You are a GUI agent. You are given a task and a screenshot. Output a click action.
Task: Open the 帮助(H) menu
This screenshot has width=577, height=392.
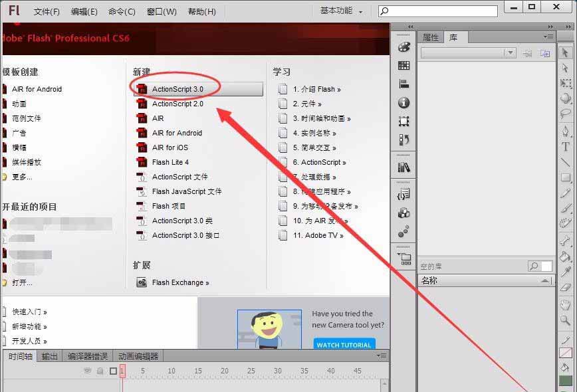(202, 12)
